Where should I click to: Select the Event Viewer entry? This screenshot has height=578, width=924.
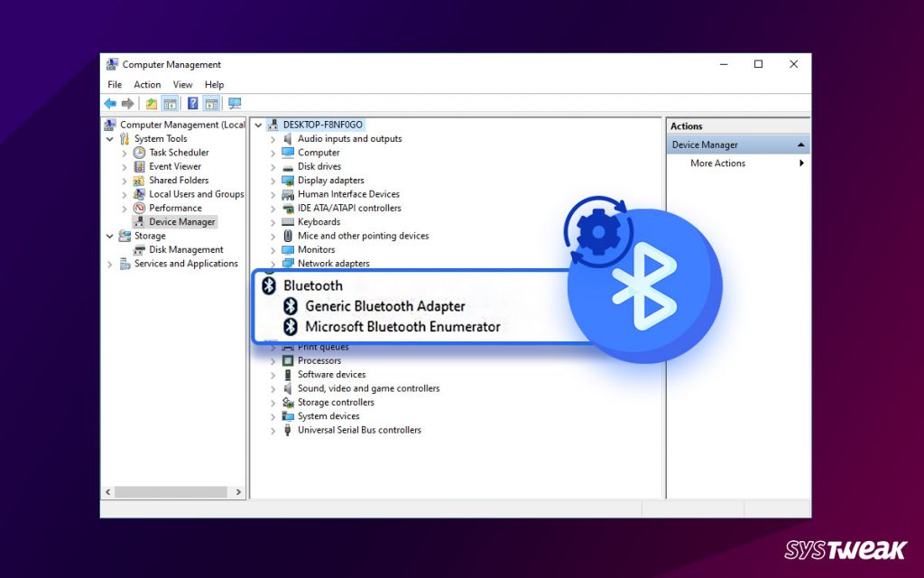tap(171, 166)
